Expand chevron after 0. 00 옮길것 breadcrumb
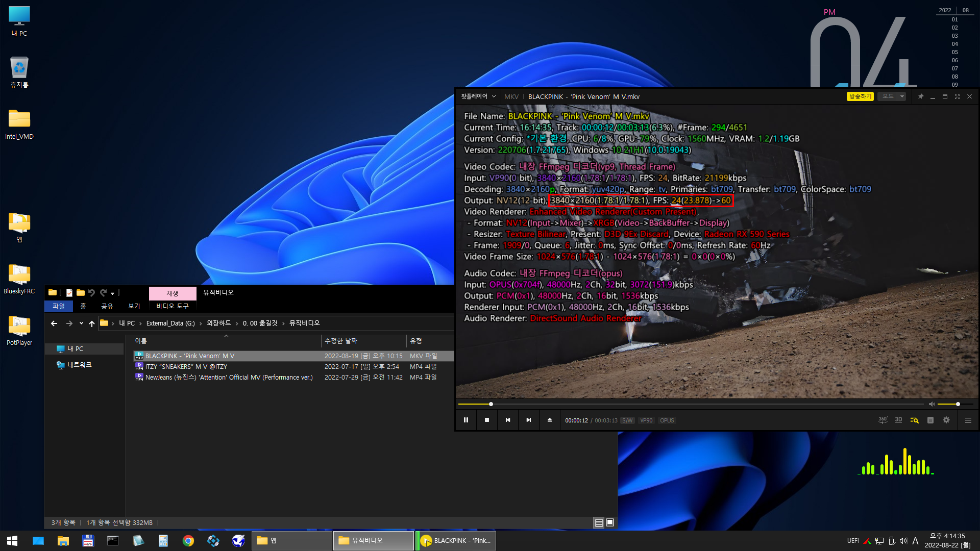This screenshot has width=980, height=551. click(283, 323)
